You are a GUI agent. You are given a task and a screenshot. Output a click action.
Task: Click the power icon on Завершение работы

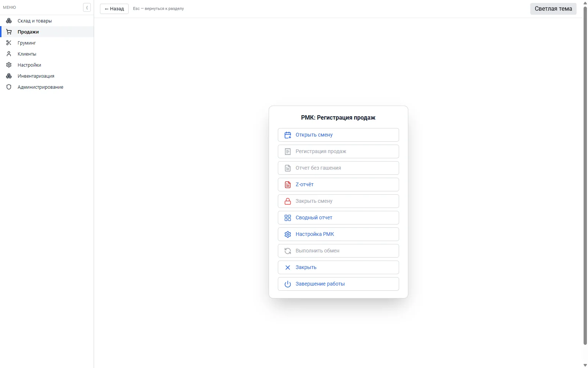288,284
